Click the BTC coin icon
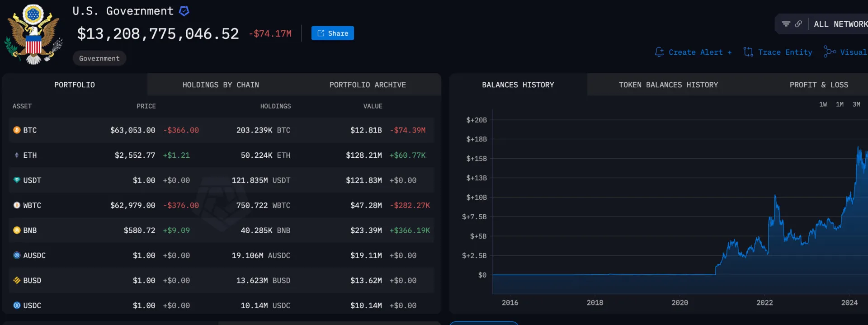Viewport: 868px width, 325px height. [x=17, y=130]
